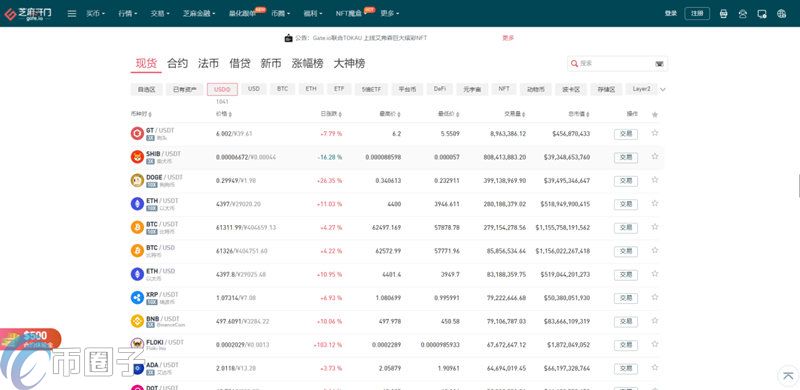Image resolution: width=800 pixels, height=390 pixels.
Task: Click 更多 link beside announcement
Action: [508, 38]
